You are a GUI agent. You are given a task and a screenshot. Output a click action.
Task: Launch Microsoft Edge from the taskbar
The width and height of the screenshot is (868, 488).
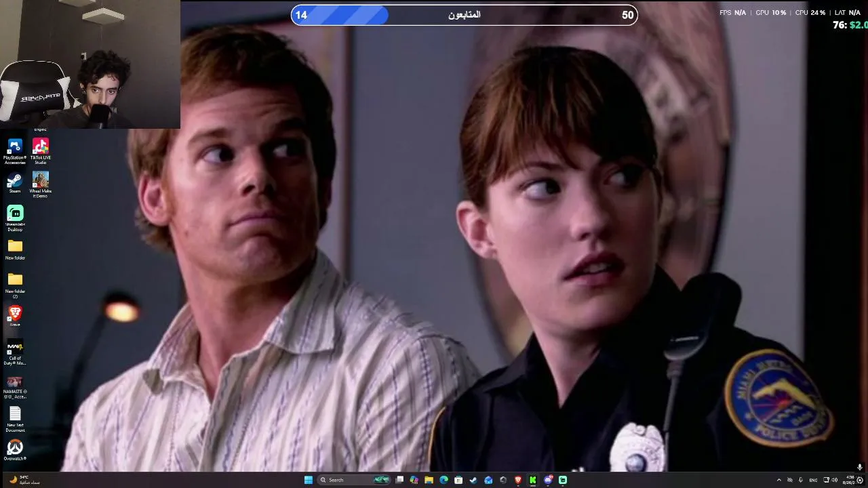444,480
